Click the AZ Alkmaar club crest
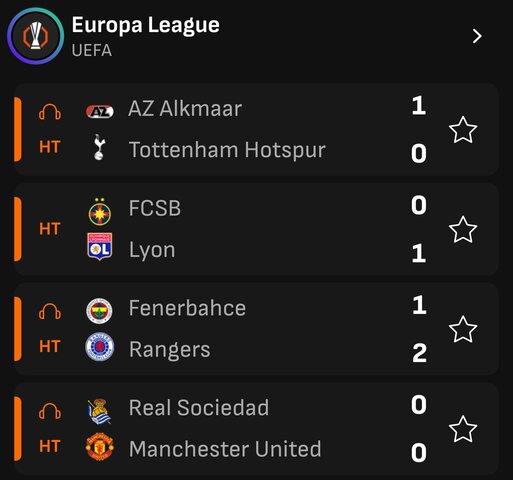 click(x=100, y=112)
